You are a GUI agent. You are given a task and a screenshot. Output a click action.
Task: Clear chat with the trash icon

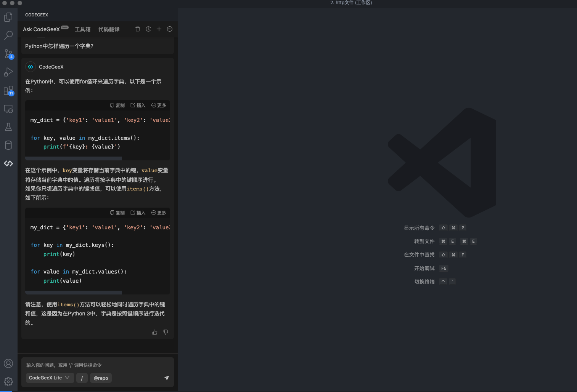coord(138,29)
